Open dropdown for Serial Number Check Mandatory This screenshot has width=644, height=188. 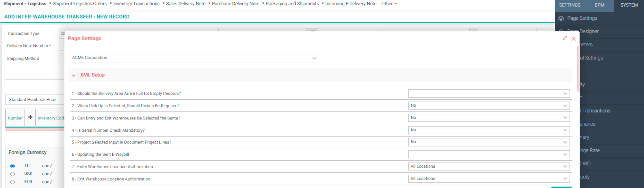[x=489, y=130]
